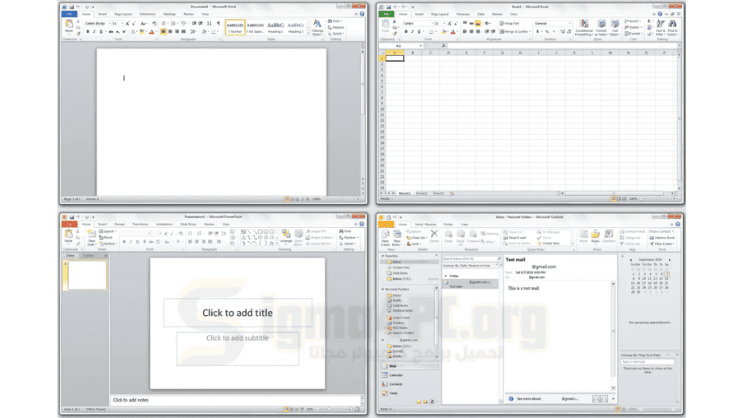Viewport: 743px width, 418px height.
Task: Click the Outlook Search Inbox field
Action: point(472,259)
